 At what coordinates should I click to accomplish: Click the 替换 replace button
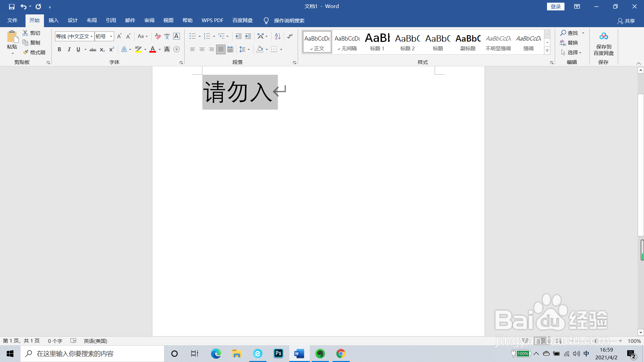click(x=569, y=43)
